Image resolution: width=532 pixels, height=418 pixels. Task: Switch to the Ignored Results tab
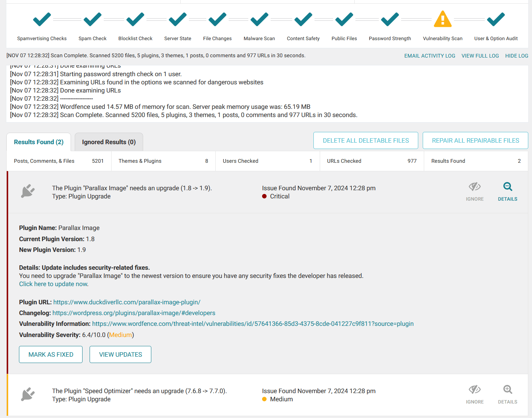[x=109, y=142]
